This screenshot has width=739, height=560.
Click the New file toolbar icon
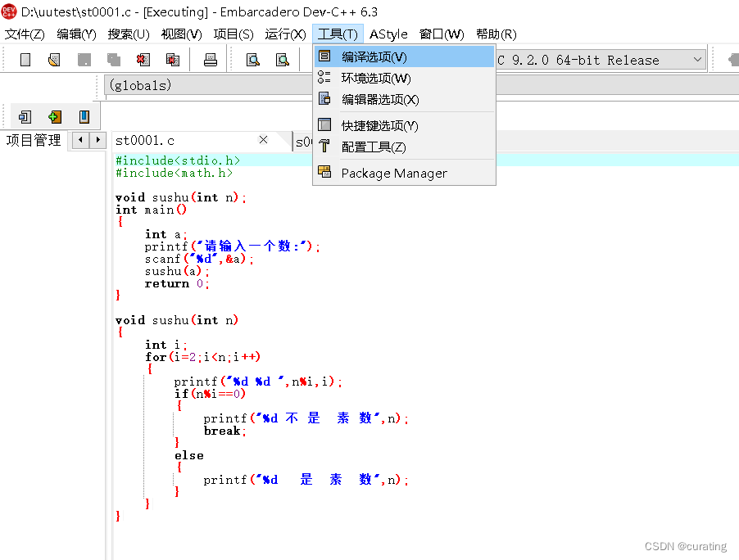[x=25, y=60]
